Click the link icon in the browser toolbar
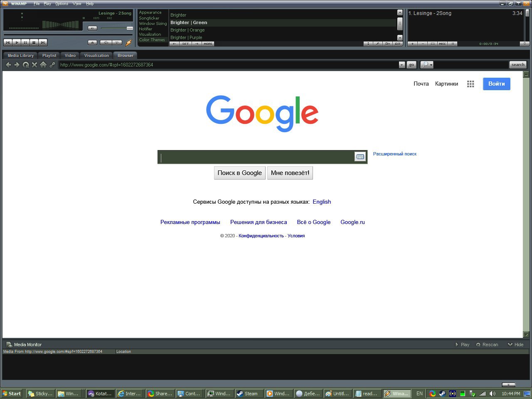532x399 pixels. pos(52,64)
